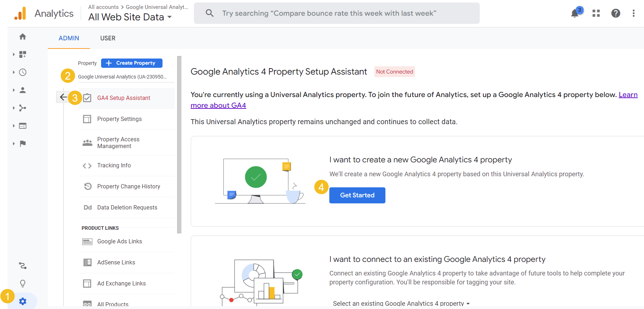Viewport: 644px width, 309px height.
Task: Open the Google apps grid icon
Action: click(x=596, y=13)
